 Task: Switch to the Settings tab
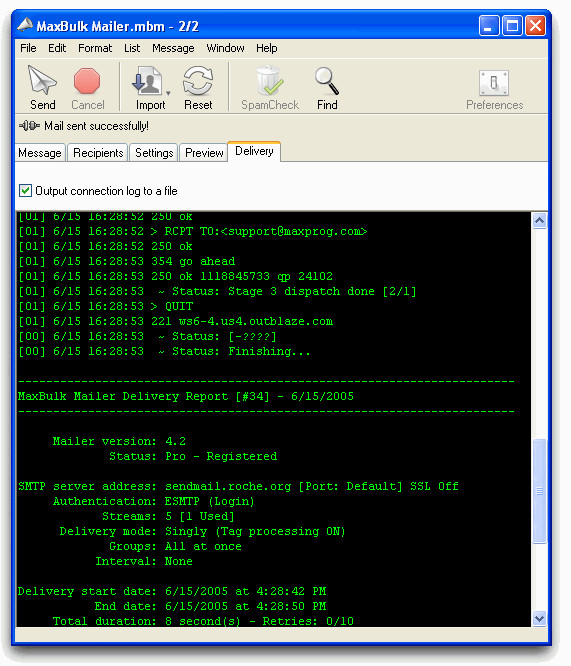coord(154,152)
